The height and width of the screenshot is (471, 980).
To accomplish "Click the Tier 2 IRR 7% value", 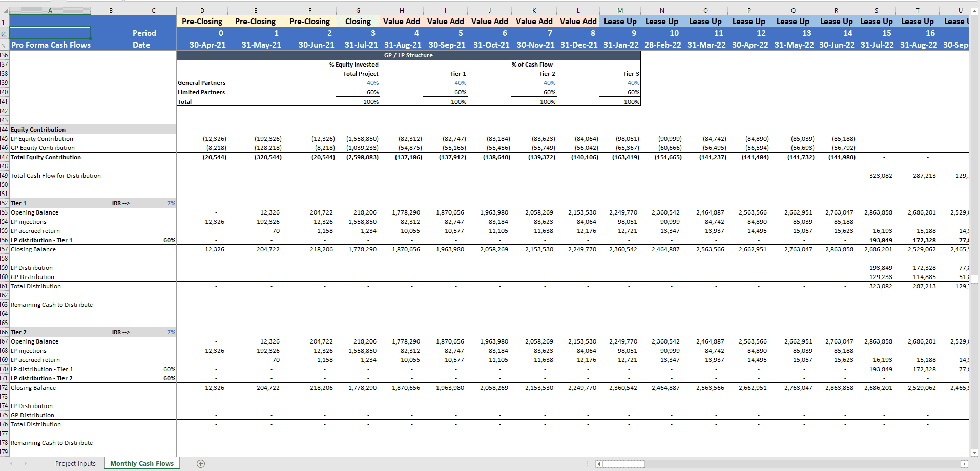I will [171, 332].
